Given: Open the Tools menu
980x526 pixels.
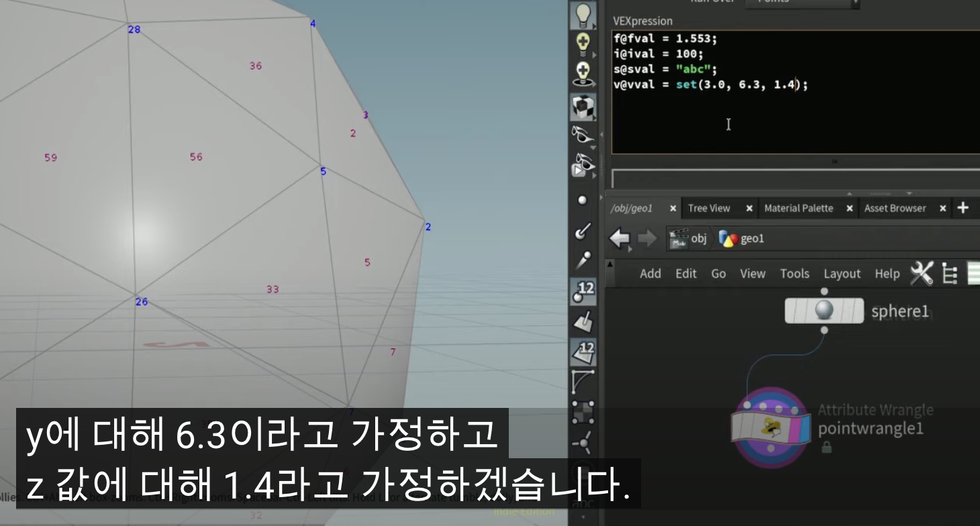Looking at the screenshot, I should point(795,274).
